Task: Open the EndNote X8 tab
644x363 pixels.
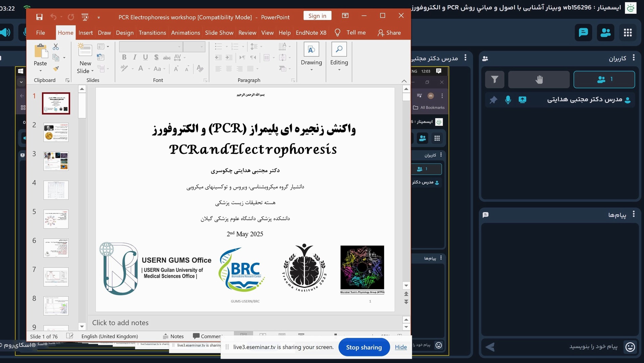Action: click(311, 33)
